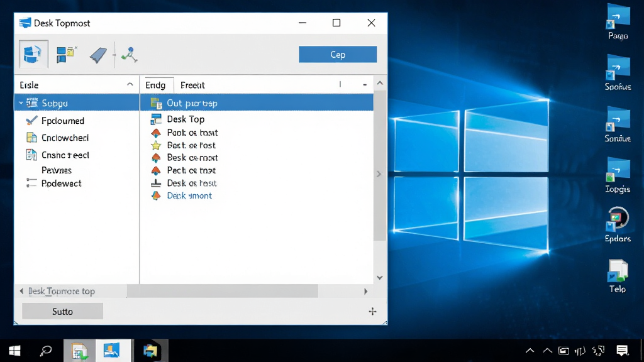Click the blue and yellow squares toolbar icon
Image resolution: width=644 pixels, height=362 pixels.
point(67,54)
